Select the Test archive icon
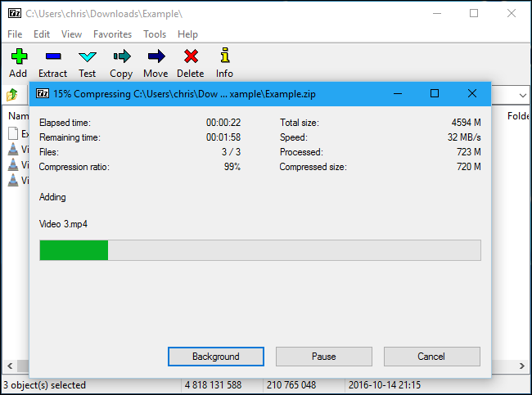Image resolution: width=532 pixels, height=395 pixels. 87,57
